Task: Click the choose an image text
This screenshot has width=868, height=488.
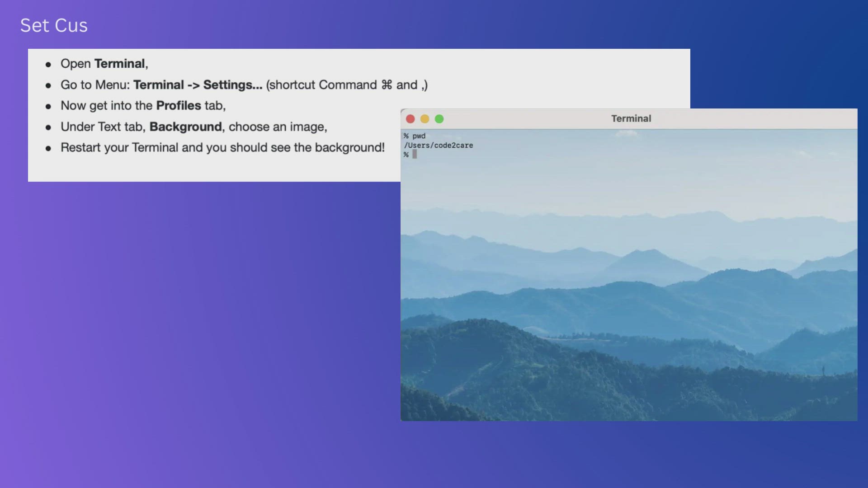Action: 278,127
